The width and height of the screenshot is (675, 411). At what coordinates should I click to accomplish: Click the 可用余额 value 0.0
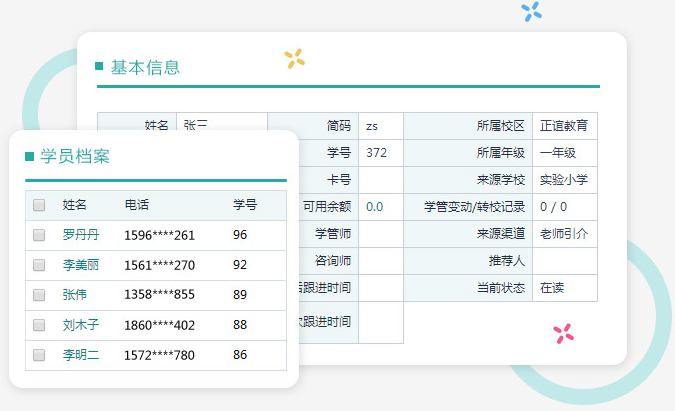pos(375,207)
